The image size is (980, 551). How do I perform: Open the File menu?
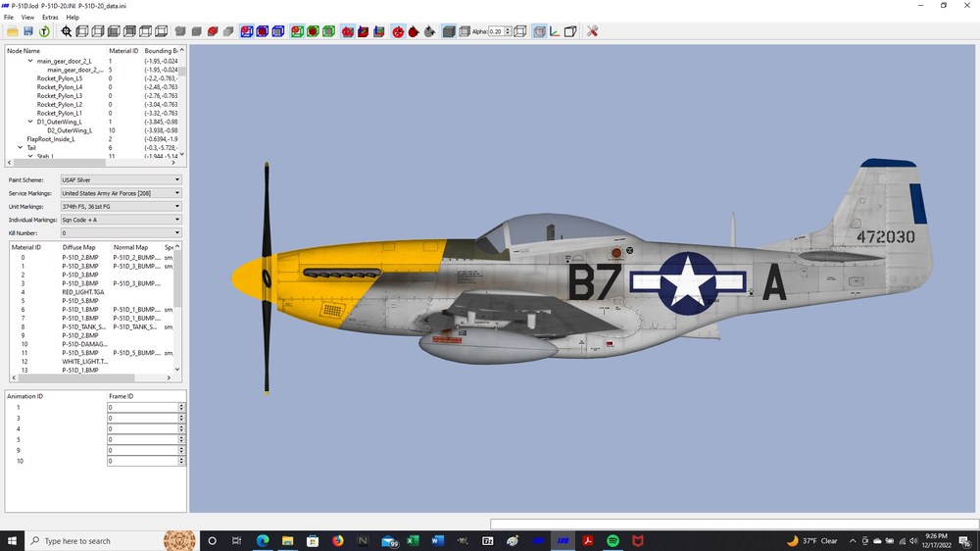(9, 18)
